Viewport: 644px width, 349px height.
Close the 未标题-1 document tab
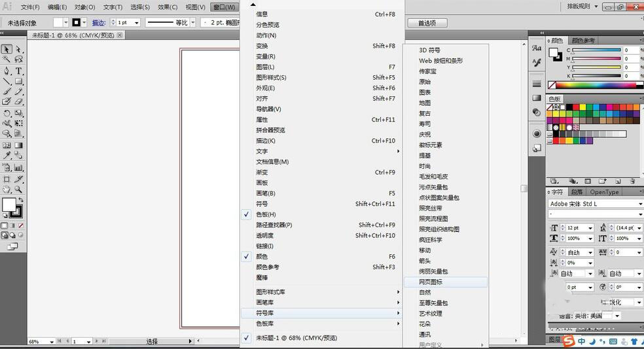click(x=120, y=35)
